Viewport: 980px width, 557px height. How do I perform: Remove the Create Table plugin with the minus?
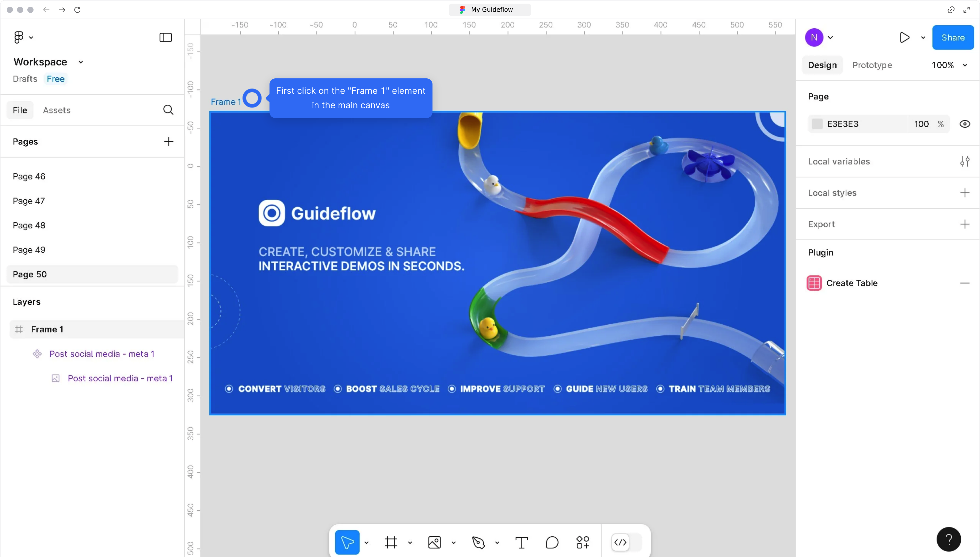(964, 283)
